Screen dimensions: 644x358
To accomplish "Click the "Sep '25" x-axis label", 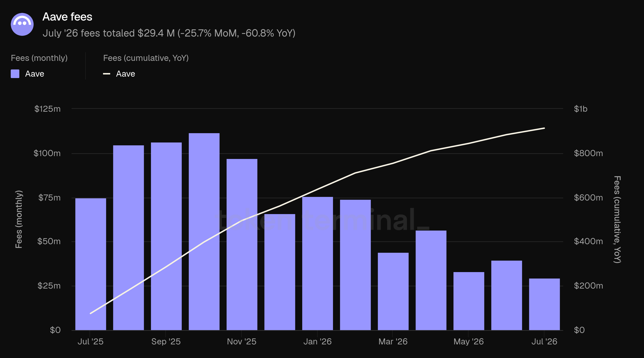I will [166, 342].
